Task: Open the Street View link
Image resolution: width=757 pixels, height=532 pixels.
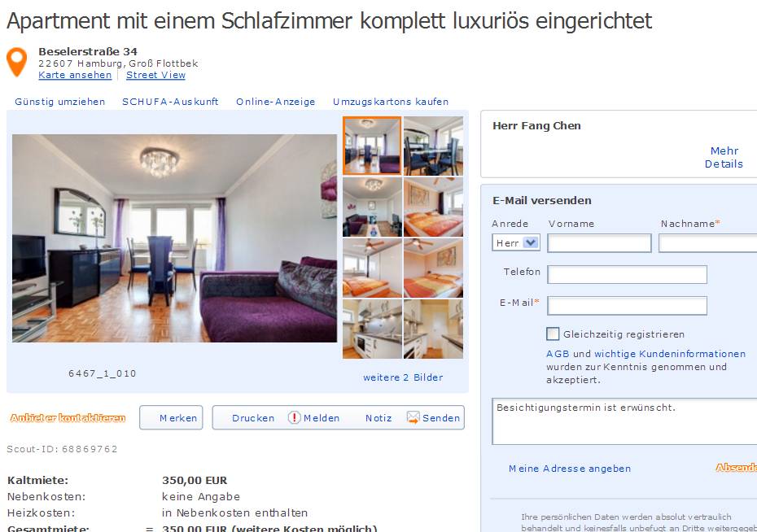Action: [x=155, y=75]
